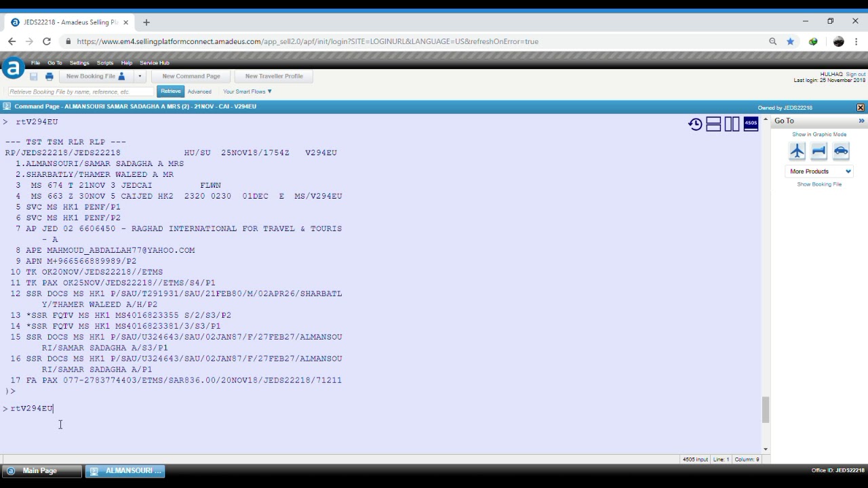Image resolution: width=868 pixels, height=488 pixels.
Task: Click the Amadeus logo icon
Action: [13, 68]
